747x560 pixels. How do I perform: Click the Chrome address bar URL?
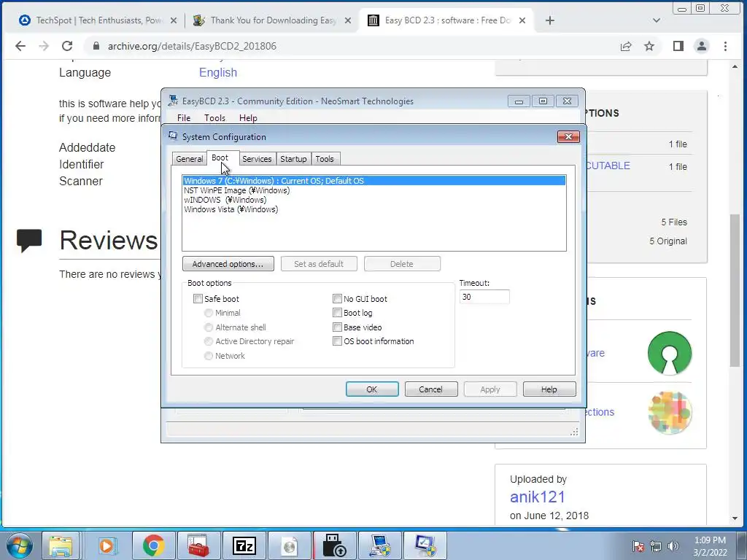(x=192, y=46)
